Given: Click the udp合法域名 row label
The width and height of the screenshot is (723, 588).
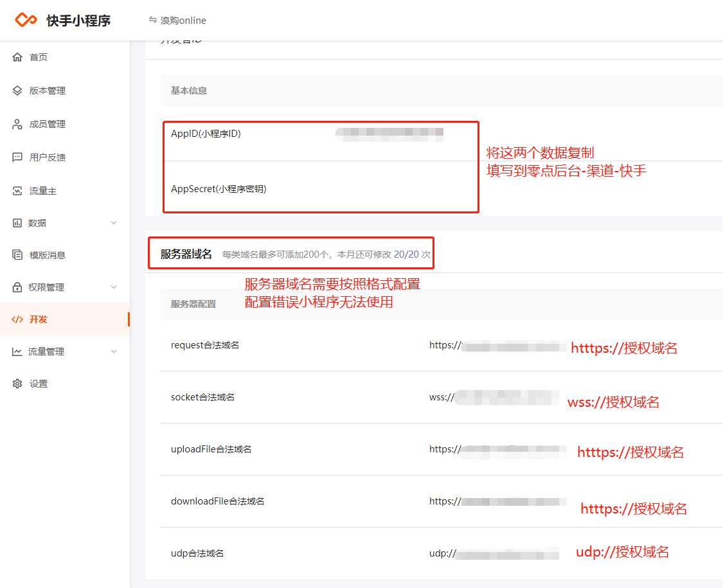Looking at the screenshot, I should [197, 553].
